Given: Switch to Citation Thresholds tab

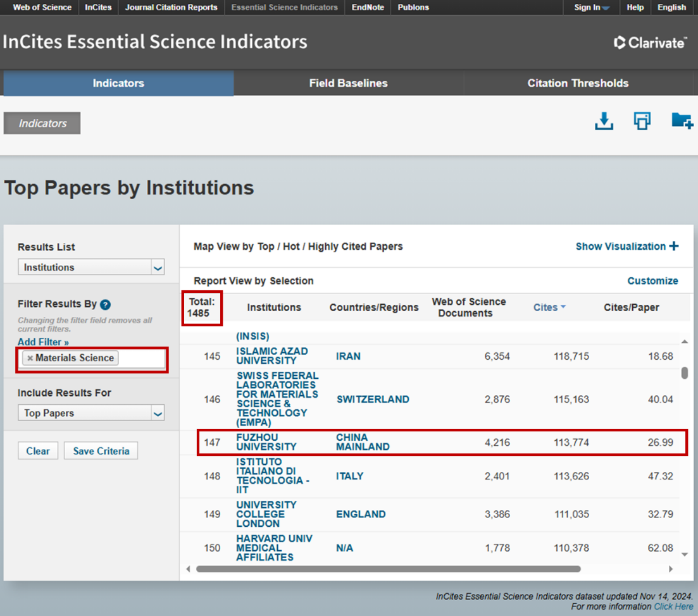Looking at the screenshot, I should (x=578, y=83).
